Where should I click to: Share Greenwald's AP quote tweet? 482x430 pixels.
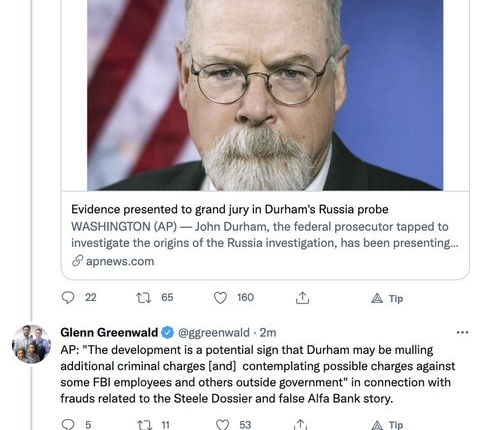pyautogui.click(x=301, y=424)
